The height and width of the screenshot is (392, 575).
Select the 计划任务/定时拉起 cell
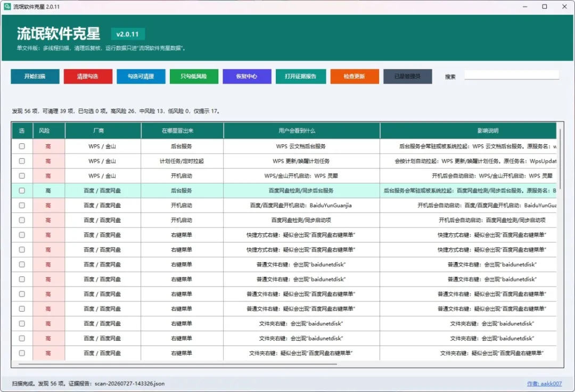[x=182, y=161]
